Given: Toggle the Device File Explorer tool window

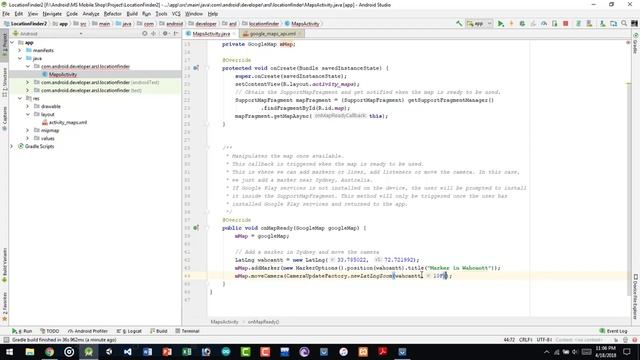Looking at the screenshot, I should [x=636, y=297].
